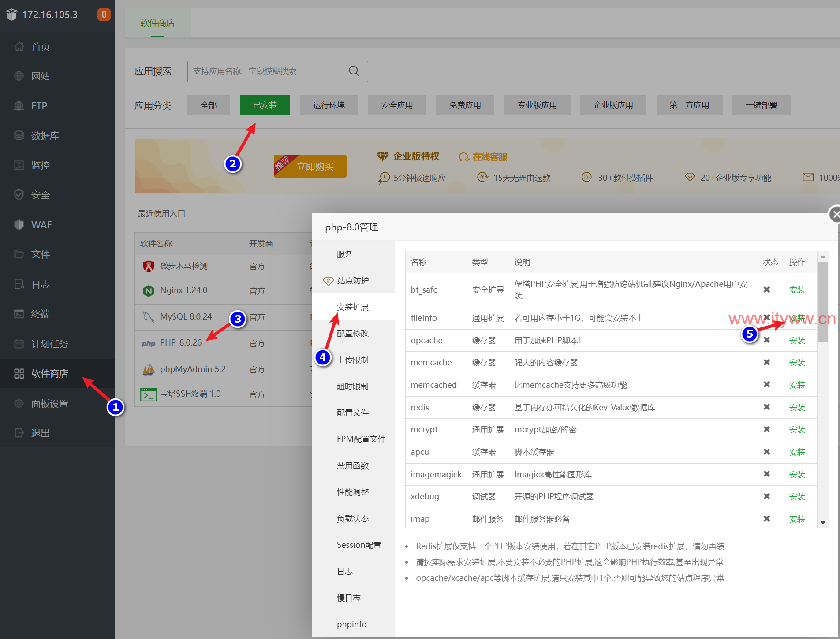Click the 网站 globe icon in sidebar
The image size is (840, 639).
19,76
